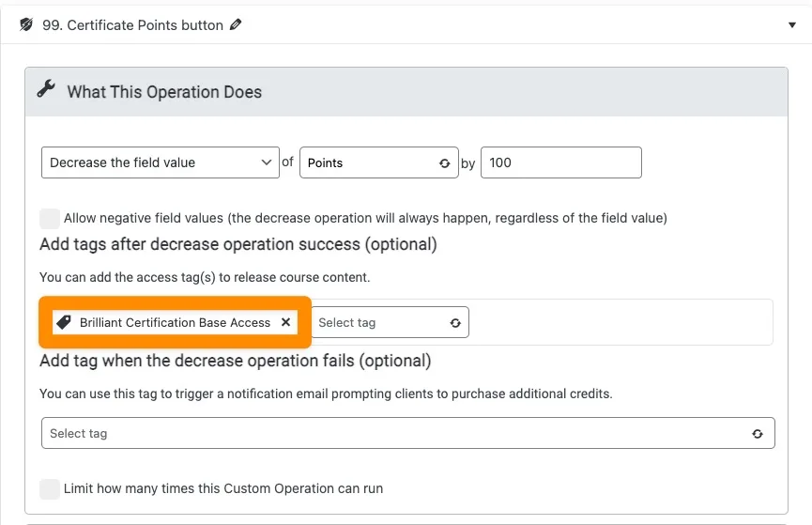Open the 'Decrease the field value' dropdown
812x525 pixels.
160,162
